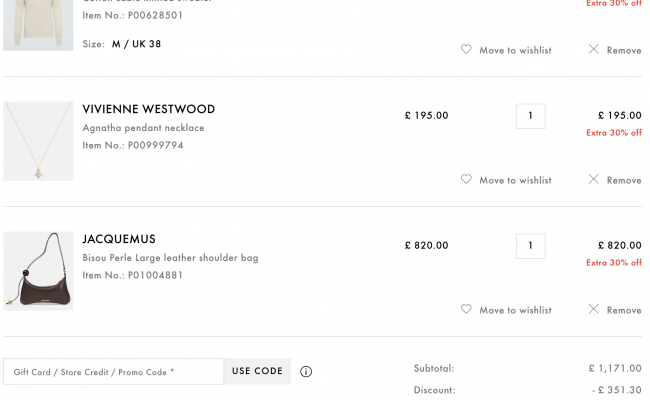Image resolution: width=650 pixels, height=400 pixels.
Task: Open VIVIENNE WESTWOOD brand title link
Action: (149, 109)
